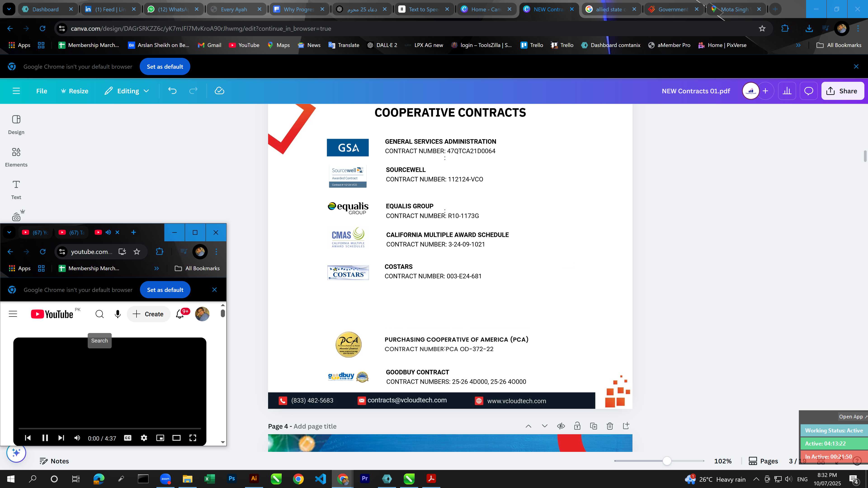Open Chrome extensions puzzle icon in main window
Screen dimensions: 868x488
(x=785, y=29)
